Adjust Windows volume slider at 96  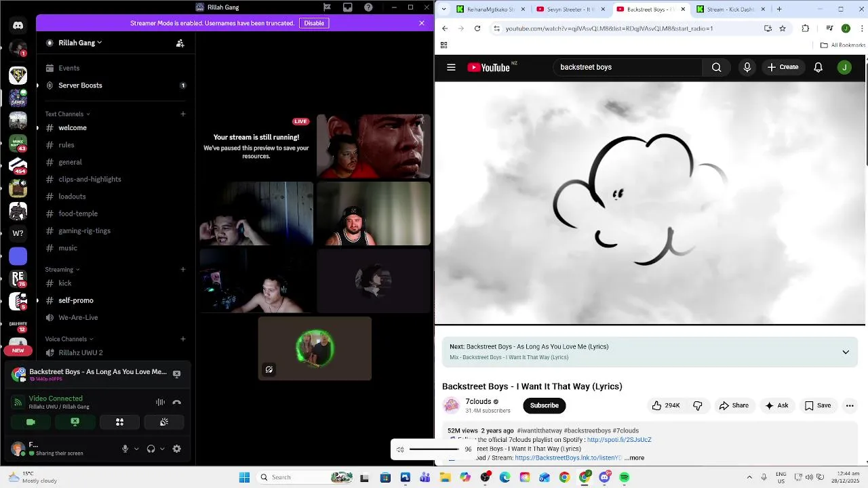435,449
